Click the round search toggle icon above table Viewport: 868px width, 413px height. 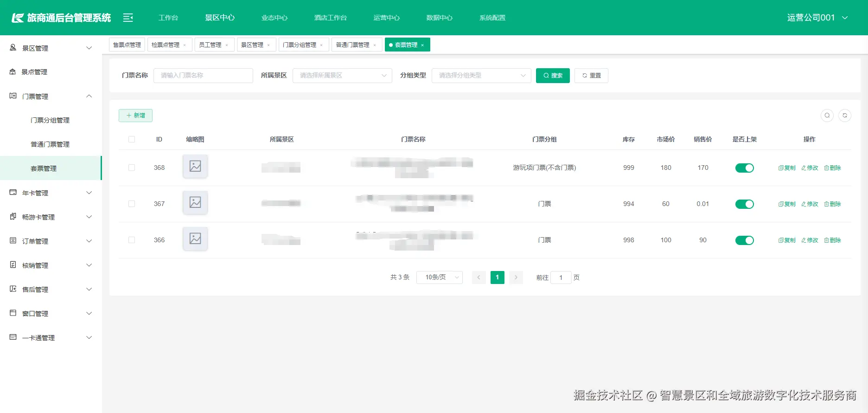(x=827, y=116)
